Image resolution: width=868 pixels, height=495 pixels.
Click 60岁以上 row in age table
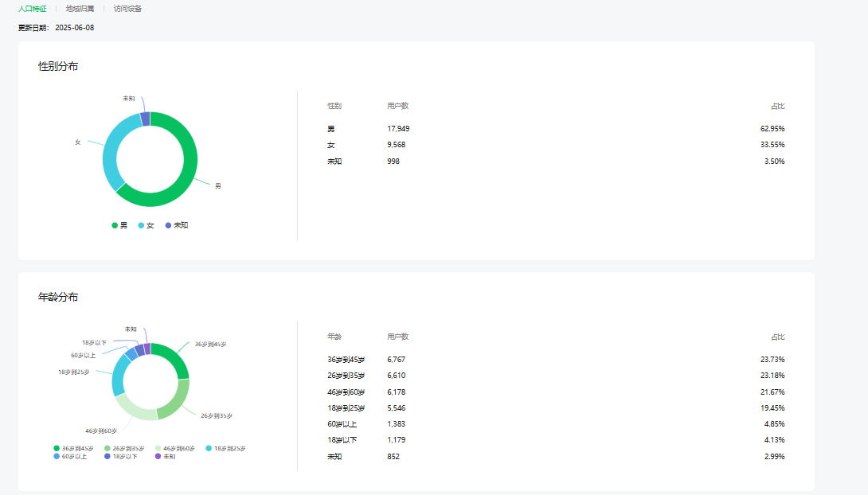[556, 424]
